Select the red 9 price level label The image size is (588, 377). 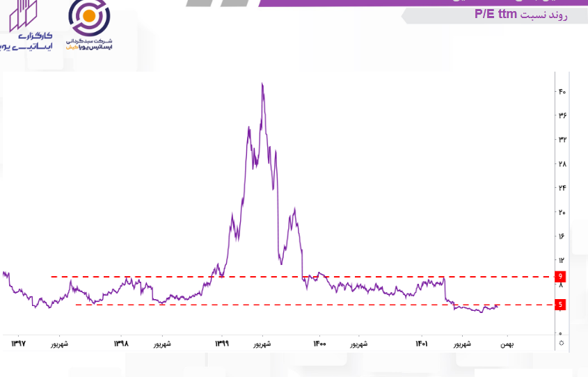pos(560,277)
